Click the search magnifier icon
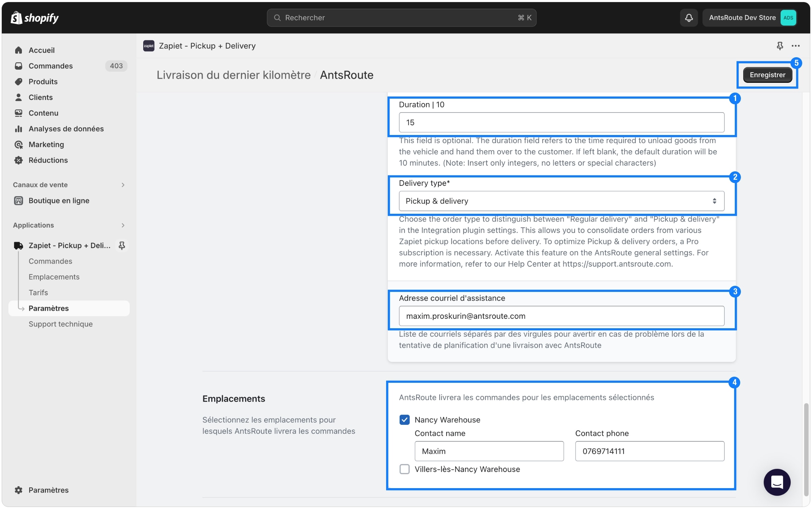Viewport: 812px width, 509px height. [277, 18]
